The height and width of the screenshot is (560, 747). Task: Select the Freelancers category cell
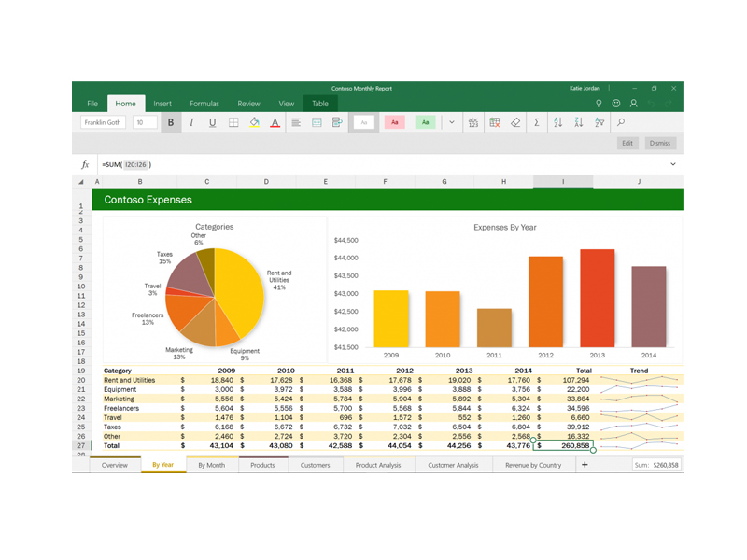tap(139, 408)
